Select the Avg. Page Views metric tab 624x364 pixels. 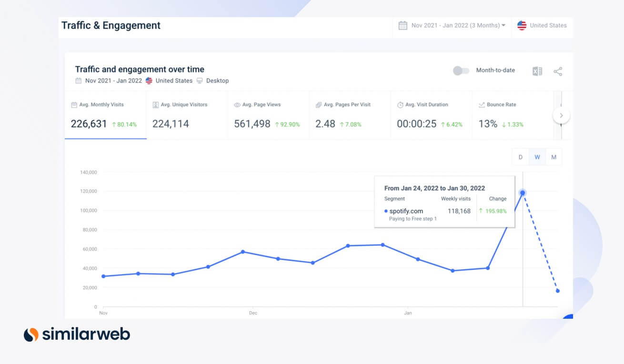[x=269, y=116]
